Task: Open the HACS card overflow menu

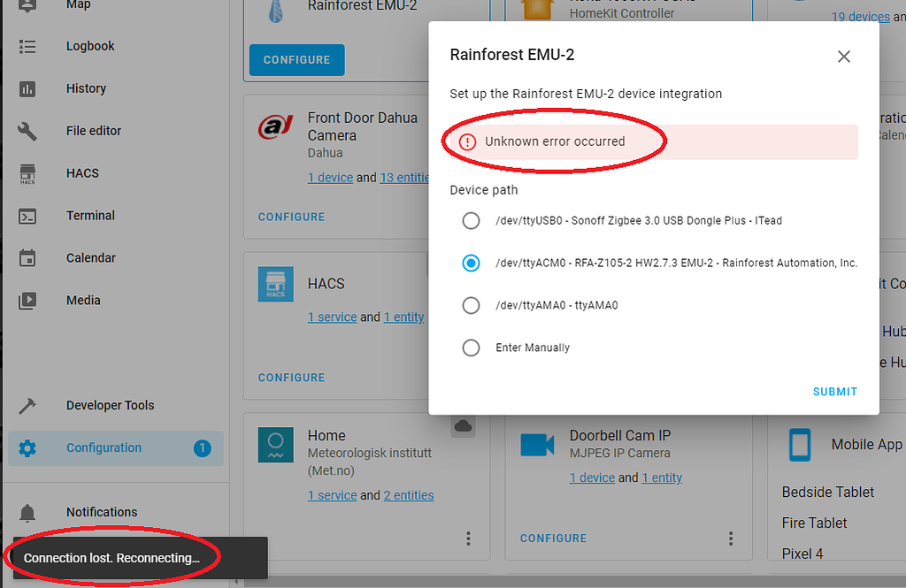Action: pos(468,378)
